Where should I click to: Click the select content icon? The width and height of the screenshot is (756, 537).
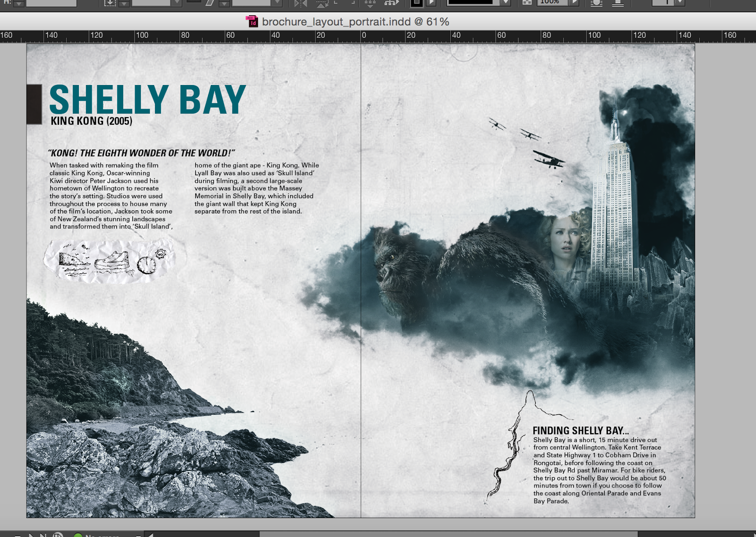pyautogui.click(x=391, y=3)
